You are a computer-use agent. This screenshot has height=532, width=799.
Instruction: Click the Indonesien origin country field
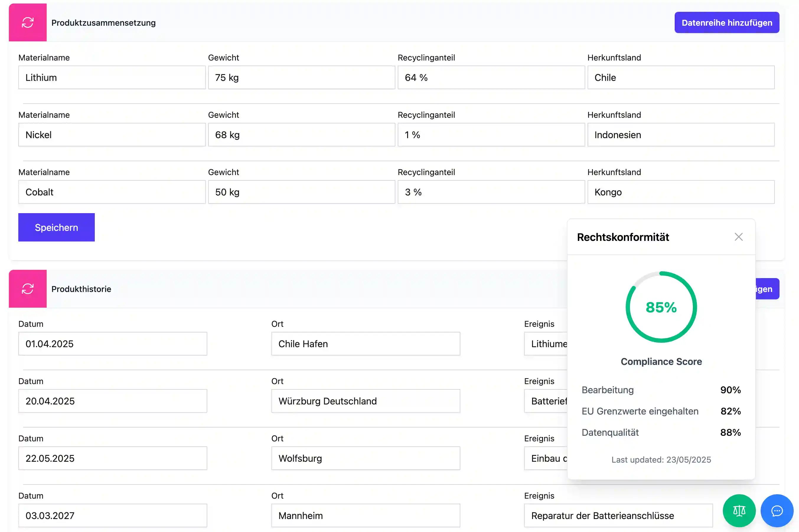tap(680, 135)
